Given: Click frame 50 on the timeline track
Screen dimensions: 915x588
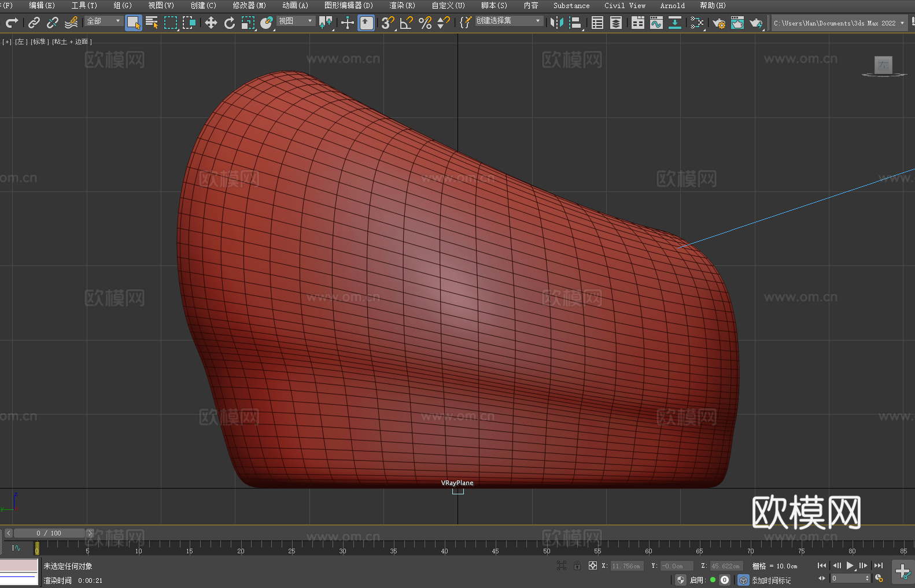Looking at the screenshot, I should 547,548.
